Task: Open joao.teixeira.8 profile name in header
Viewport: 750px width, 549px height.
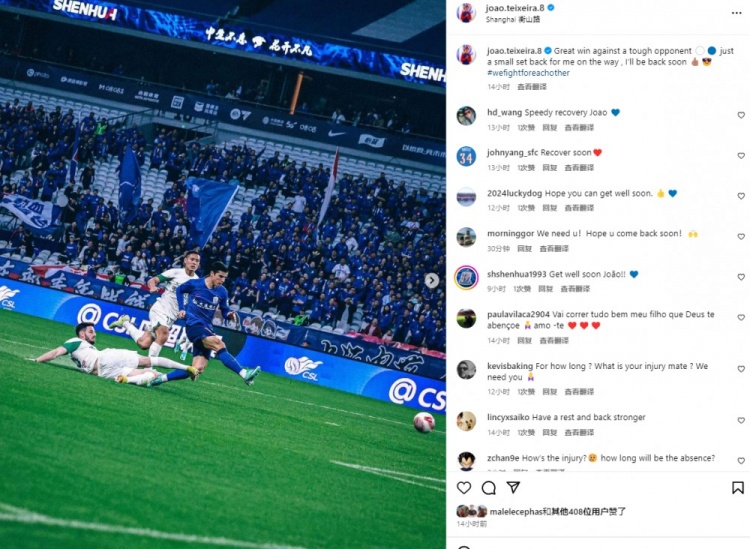Action: click(x=515, y=8)
